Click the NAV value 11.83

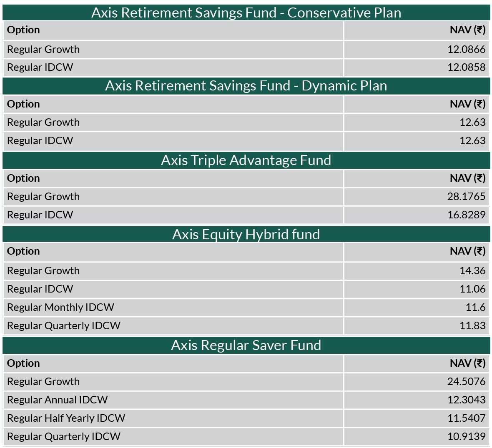[x=472, y=325]
